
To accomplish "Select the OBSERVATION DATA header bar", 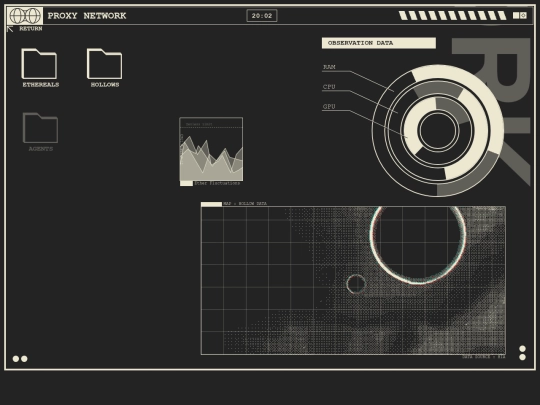I will [379, 43].
